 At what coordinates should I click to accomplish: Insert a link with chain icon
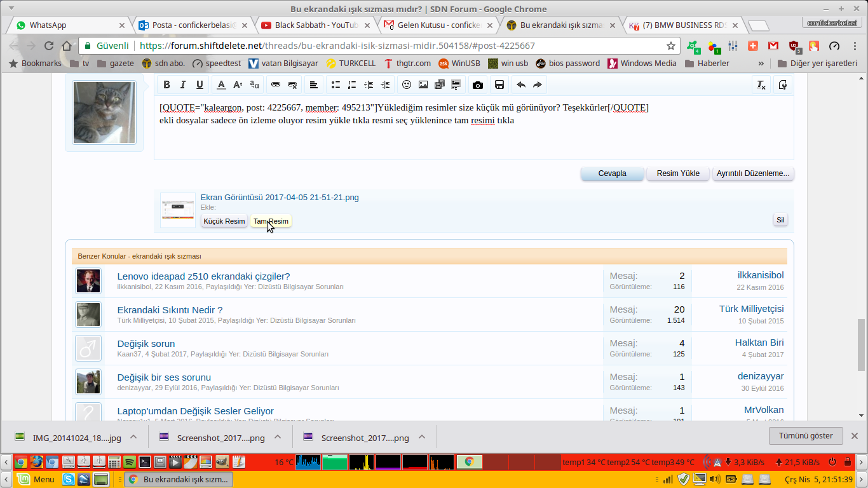(x=276, y=85)
